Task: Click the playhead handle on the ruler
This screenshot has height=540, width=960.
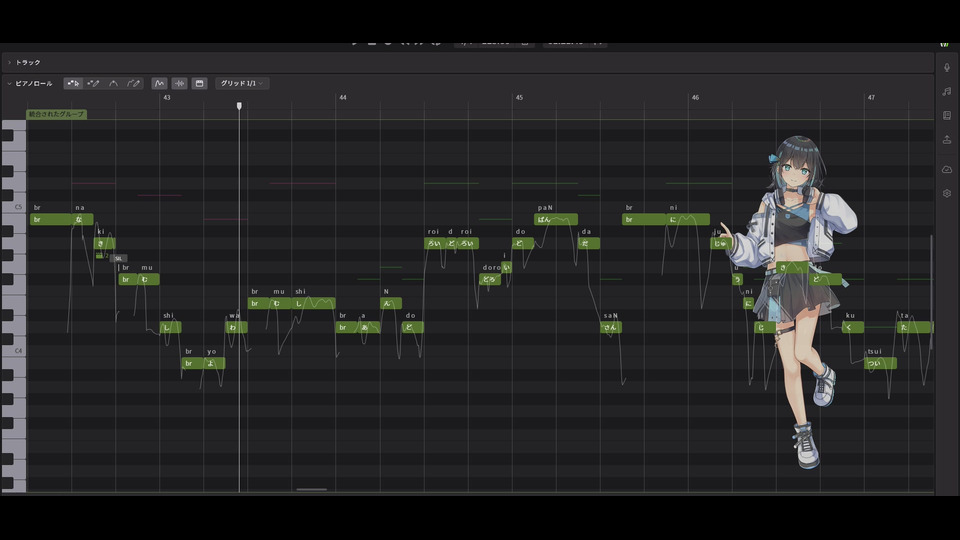Action: coord(239,106)
